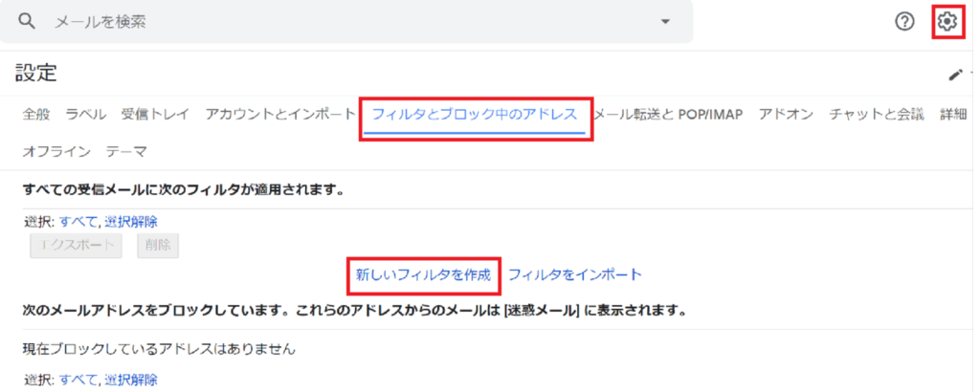980x392 pixels.
Task: Click すべて link in filter selection
Action: pos(78,221)
